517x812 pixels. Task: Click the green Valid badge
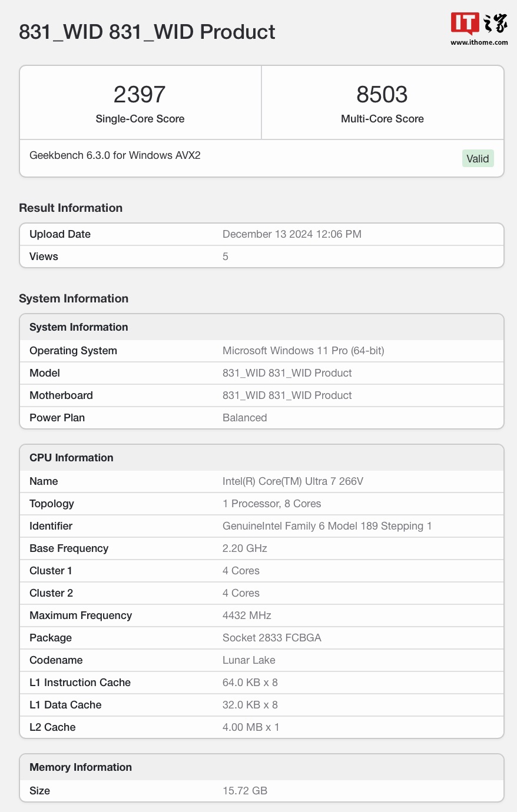tap(478, 158)
